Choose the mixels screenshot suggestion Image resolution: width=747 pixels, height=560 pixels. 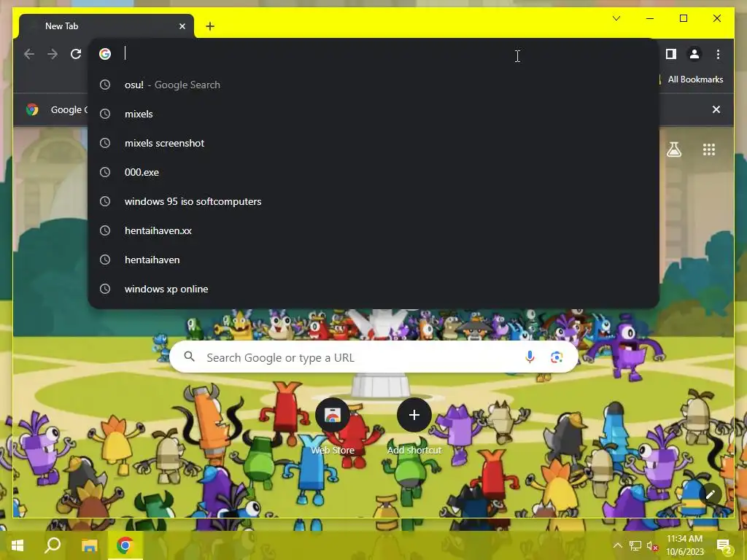[x=373, y=143]
